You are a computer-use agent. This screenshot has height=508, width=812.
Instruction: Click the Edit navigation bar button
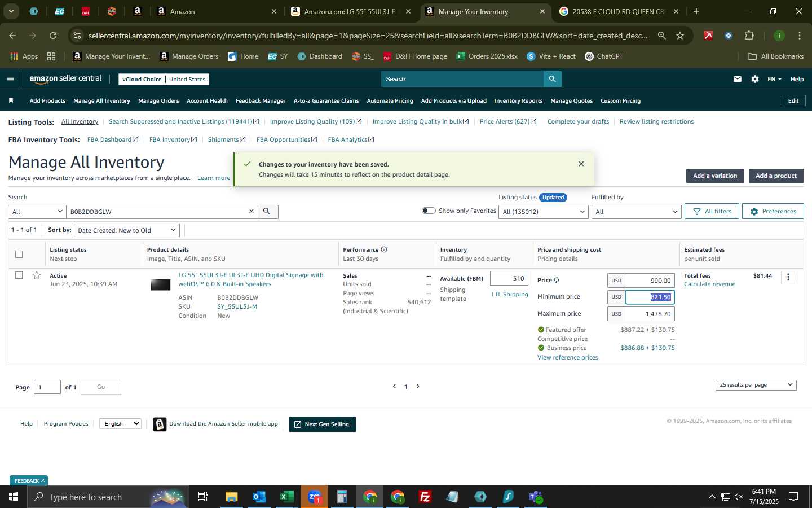793,100
